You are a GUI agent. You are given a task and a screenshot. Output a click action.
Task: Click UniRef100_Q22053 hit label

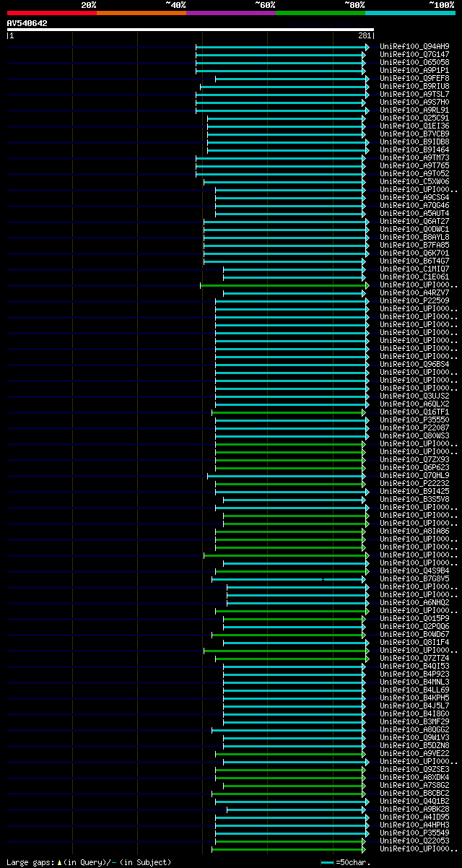[x=414, y=841]
